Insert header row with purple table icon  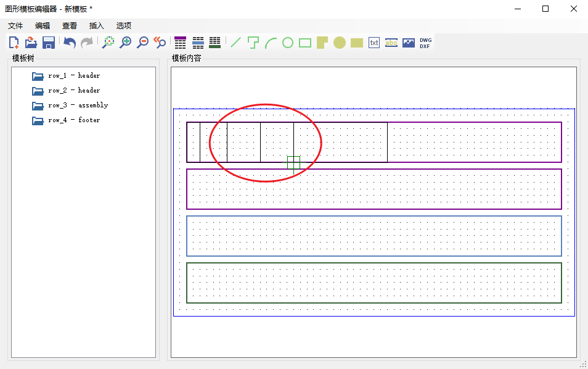181,43
